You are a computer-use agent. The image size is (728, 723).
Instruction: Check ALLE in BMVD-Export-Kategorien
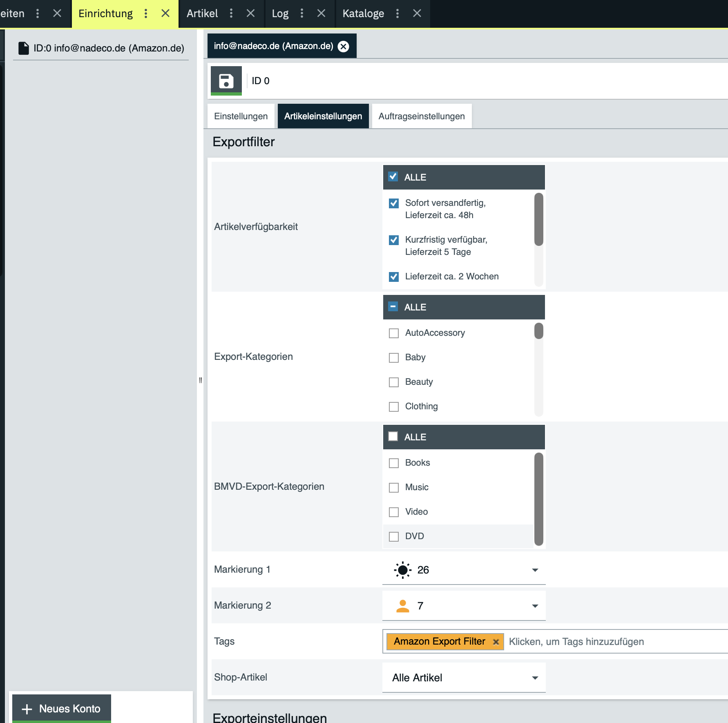(393, 437)
